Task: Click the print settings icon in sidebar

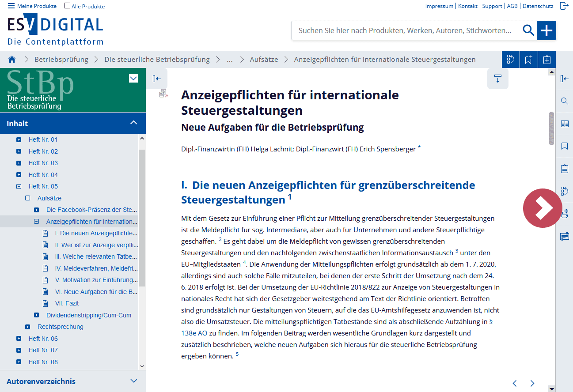Action: (x=565, y=214)
